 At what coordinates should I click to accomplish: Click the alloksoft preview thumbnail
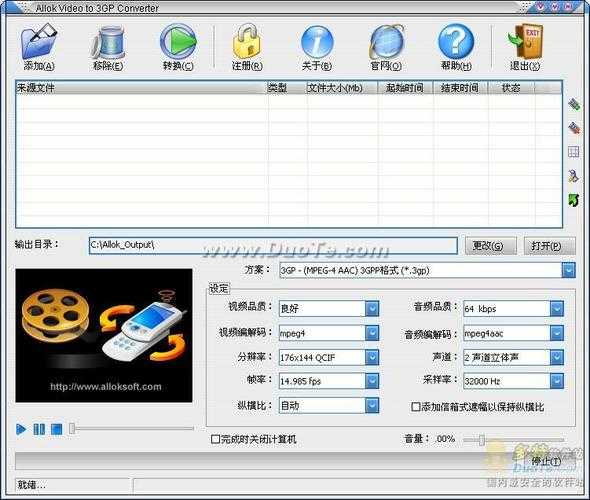(x=104, y=336)
